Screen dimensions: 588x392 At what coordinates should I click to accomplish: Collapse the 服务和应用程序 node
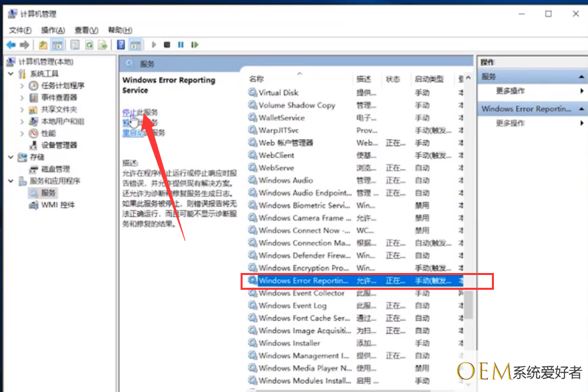[11, 181]
